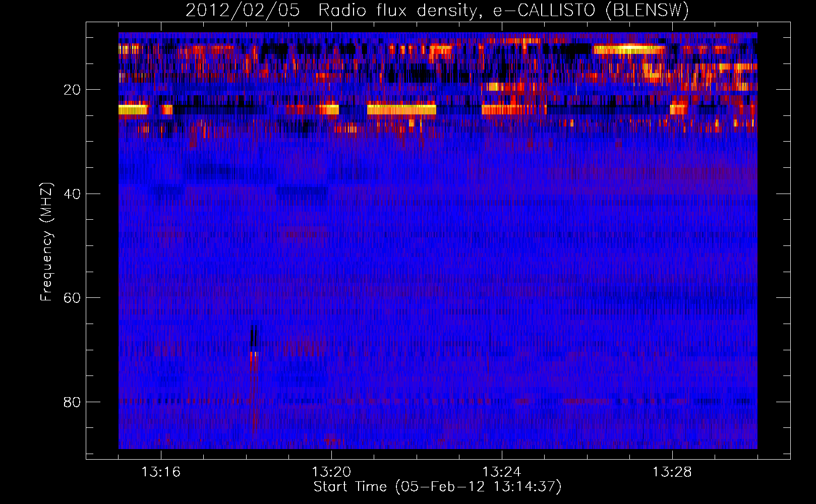816x504 pixels.
Task: Click the 13:16 time tick label
Action: pos(161,472)
